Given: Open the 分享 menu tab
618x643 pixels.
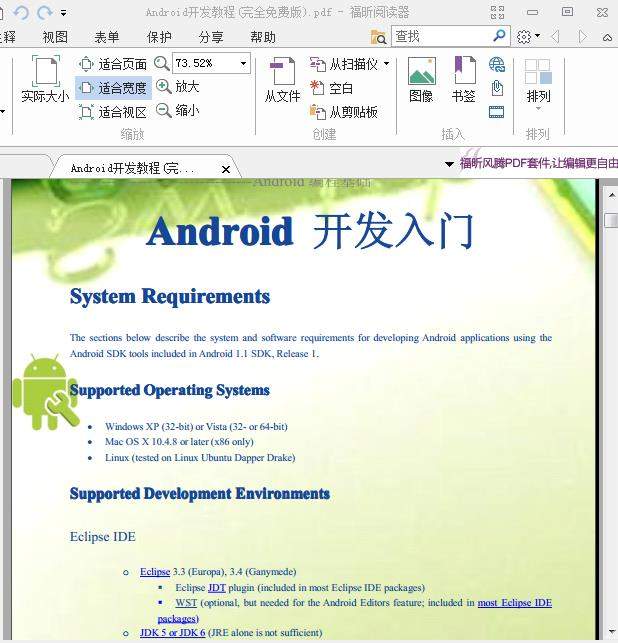Looking at the screenshot, I should coord(211,37).
